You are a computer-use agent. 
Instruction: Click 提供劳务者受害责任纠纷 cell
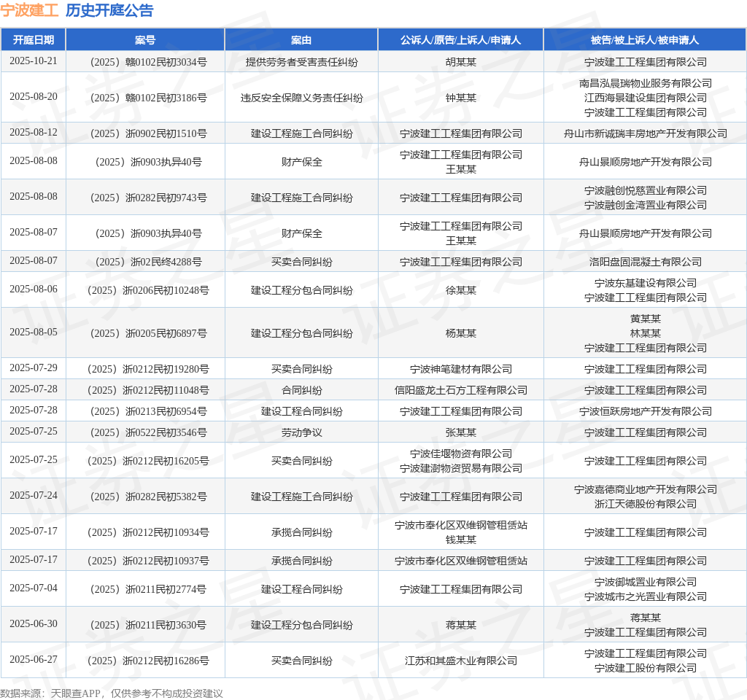pos(301,62)
